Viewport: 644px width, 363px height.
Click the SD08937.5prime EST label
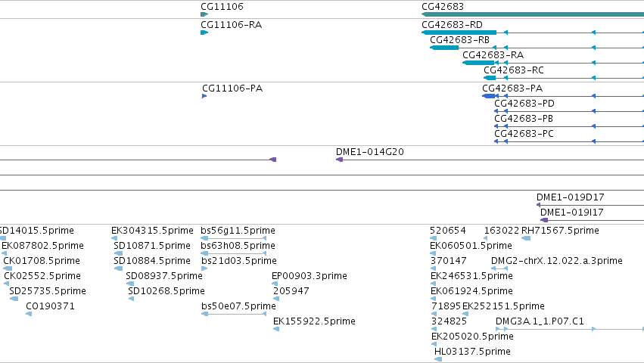164,276
